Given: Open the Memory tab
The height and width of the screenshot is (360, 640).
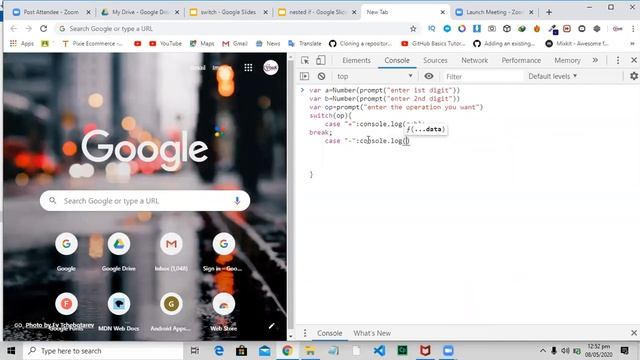Looking at the screenshot, I should 567,60.
